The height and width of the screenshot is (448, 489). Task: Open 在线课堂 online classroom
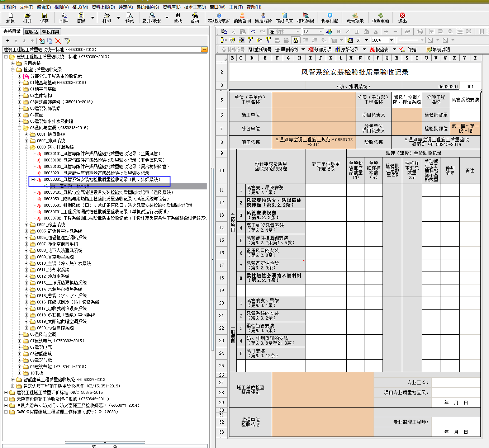[284, 18]
